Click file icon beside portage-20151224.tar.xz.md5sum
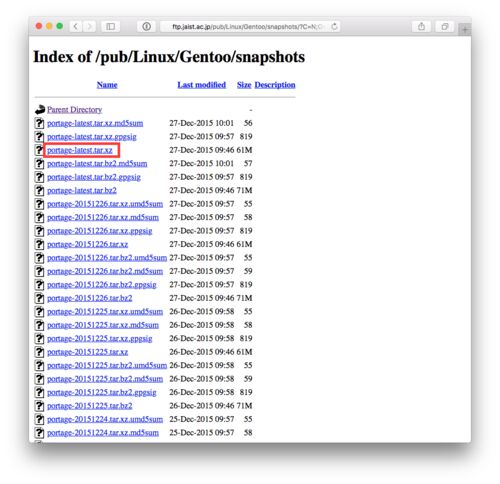The image size is (500, 484). (x=39, y=433)
